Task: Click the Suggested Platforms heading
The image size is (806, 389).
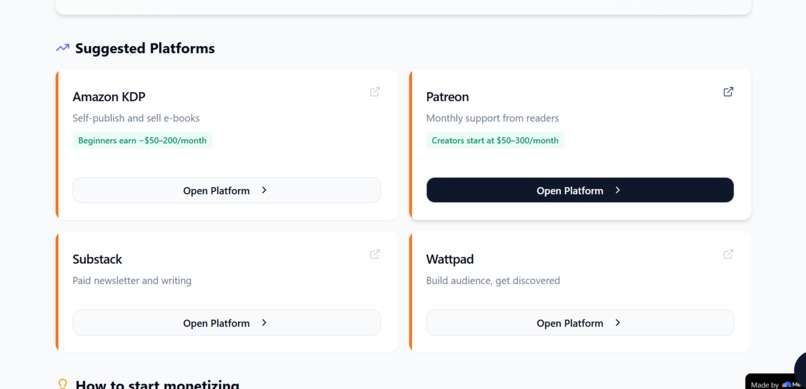Action: coord(145,48)
